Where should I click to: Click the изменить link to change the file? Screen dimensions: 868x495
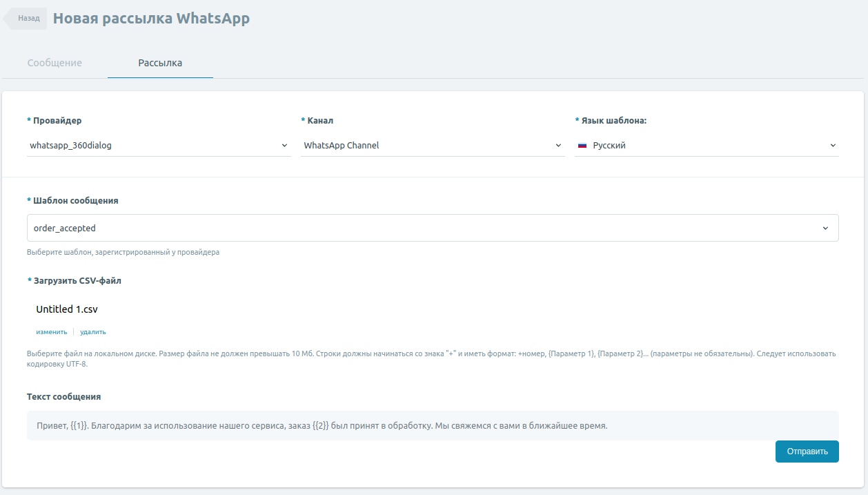click(x=52, y=331)
